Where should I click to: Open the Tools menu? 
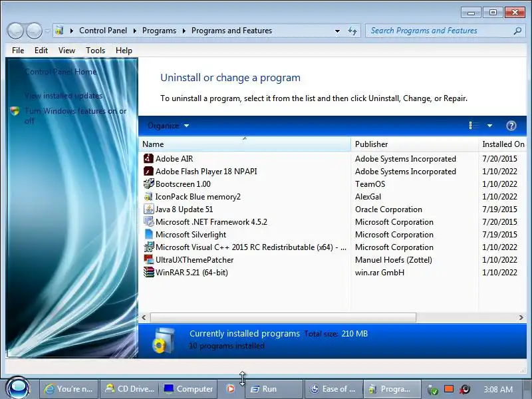click(95, 51)
